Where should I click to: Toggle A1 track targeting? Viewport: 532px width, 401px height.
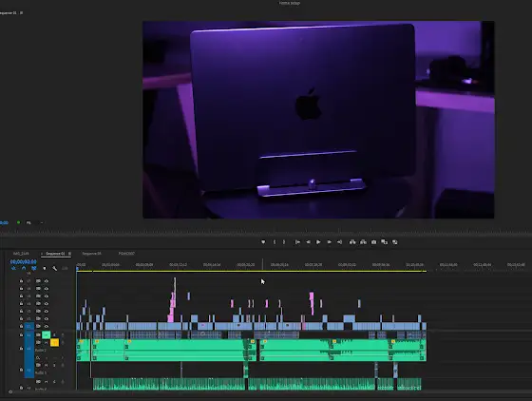pyautogui.click(x=28, y=334)
